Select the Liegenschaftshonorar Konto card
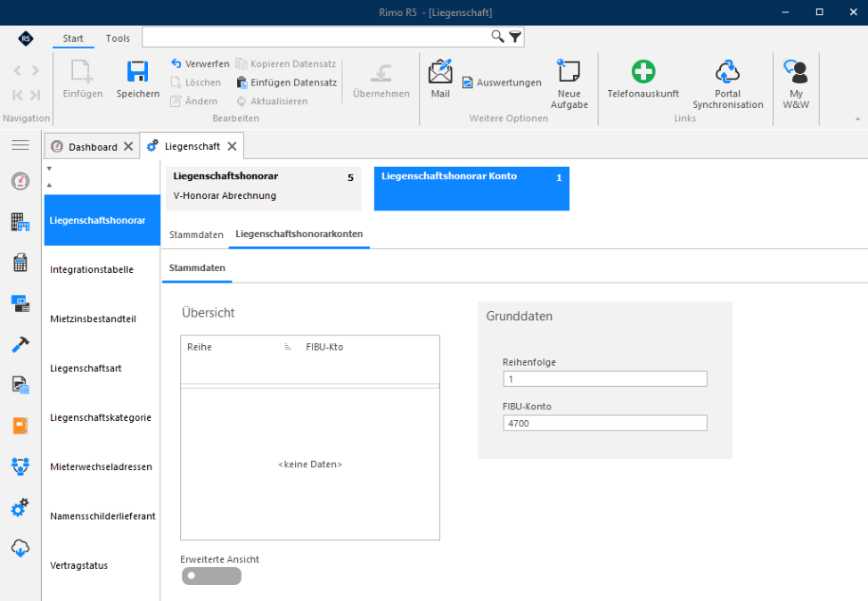 tap(471, 189)
